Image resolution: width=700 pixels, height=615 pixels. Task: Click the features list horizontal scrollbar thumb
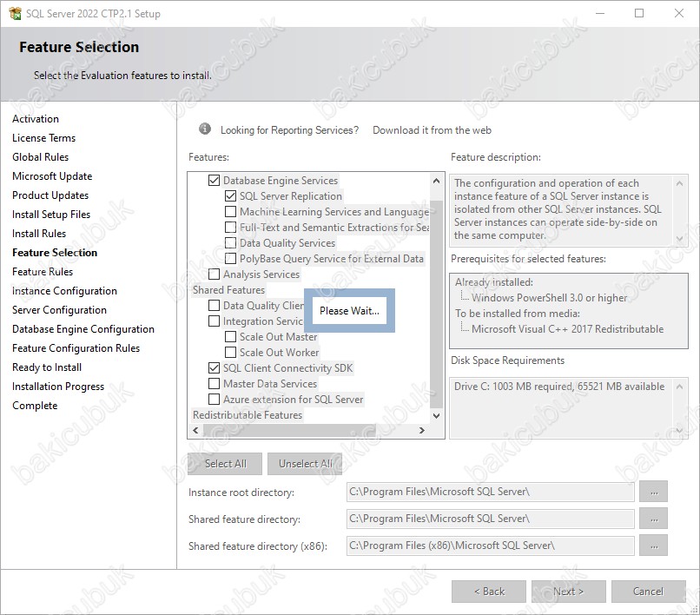tap(289, 430)
